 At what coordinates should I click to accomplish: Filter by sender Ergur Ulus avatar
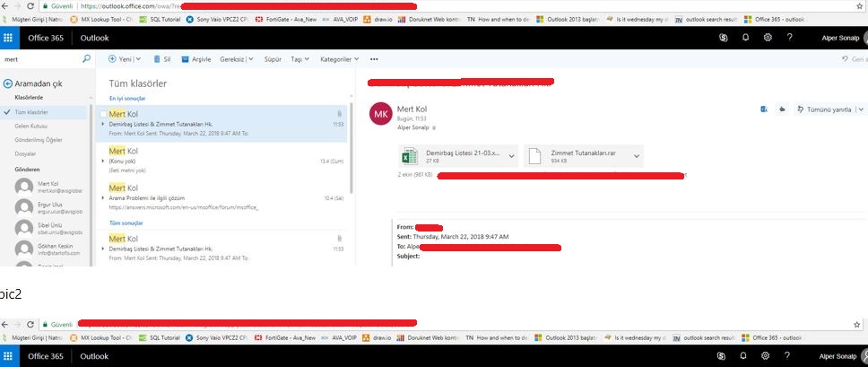pyautogui.click(x=24, y=207)
